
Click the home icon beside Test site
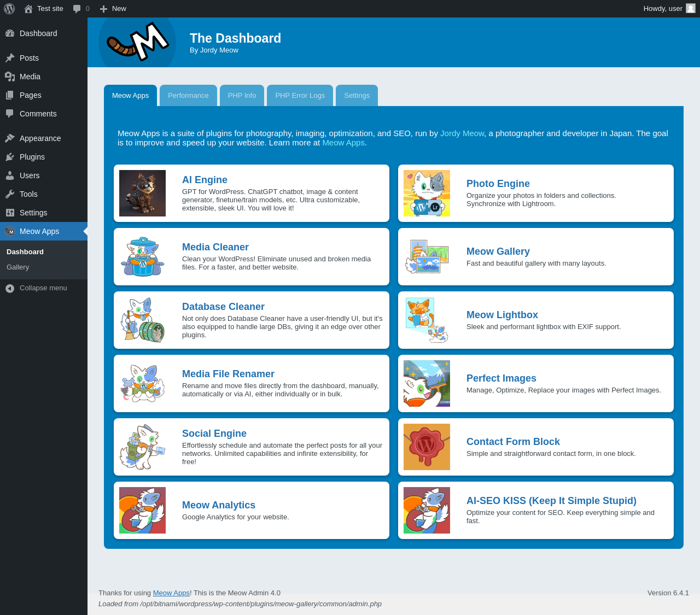click(x=28, y=9)
